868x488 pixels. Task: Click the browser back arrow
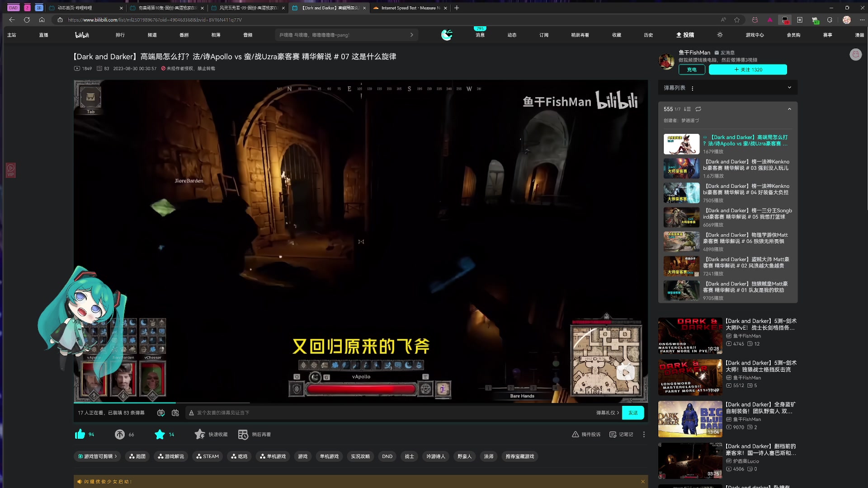coord(12,20)
